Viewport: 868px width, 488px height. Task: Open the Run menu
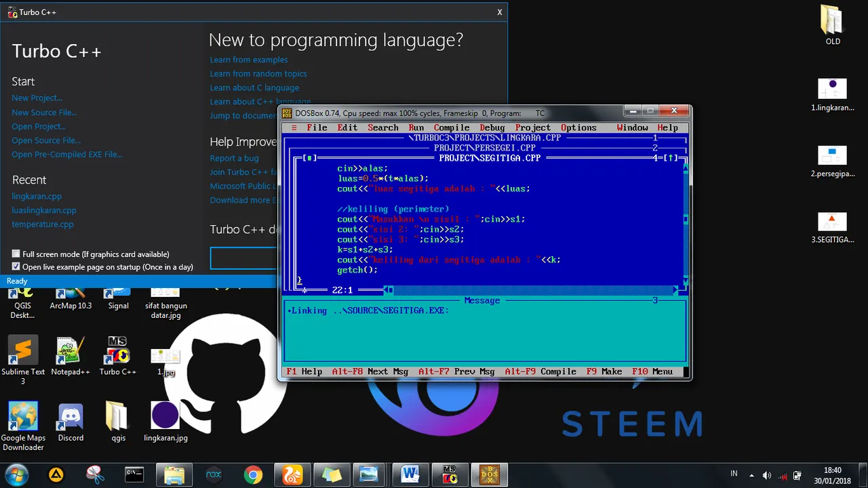coord(416,127)
